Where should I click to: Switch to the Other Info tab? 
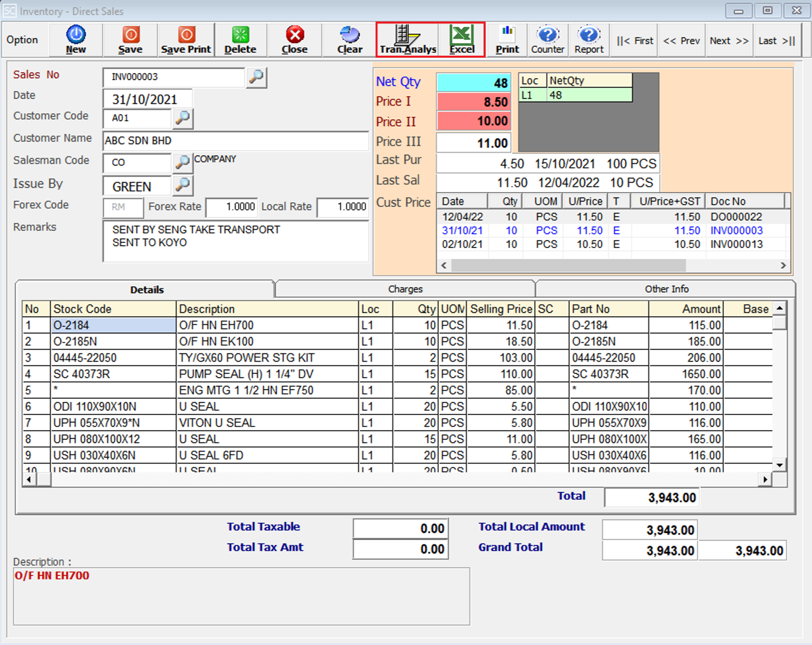click(x=666, y=289)
